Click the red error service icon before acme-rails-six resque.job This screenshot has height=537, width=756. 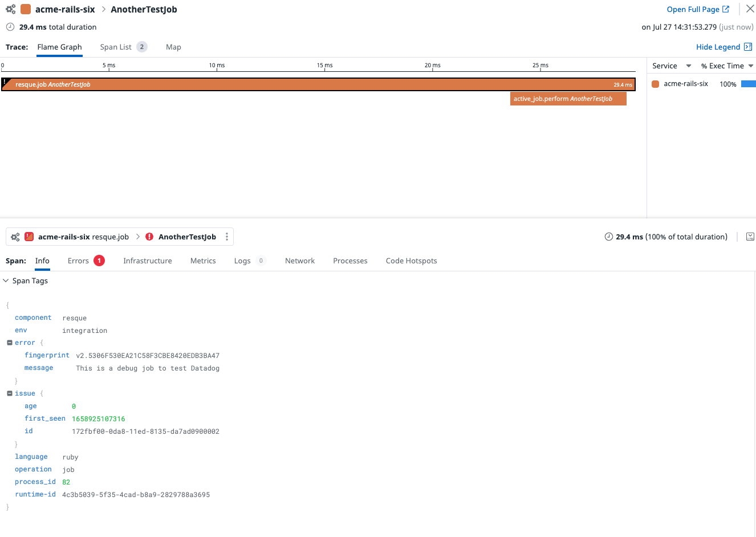click(29, 236)
